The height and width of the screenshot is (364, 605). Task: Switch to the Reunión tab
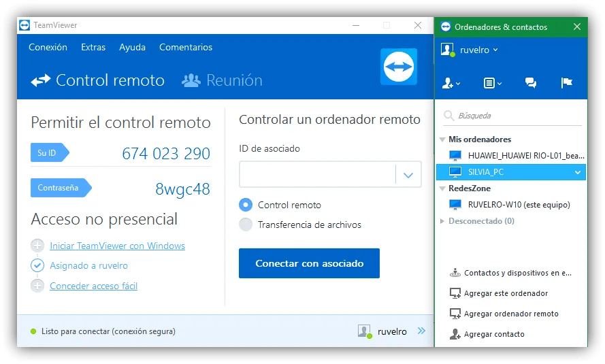(x=222, y=80)
